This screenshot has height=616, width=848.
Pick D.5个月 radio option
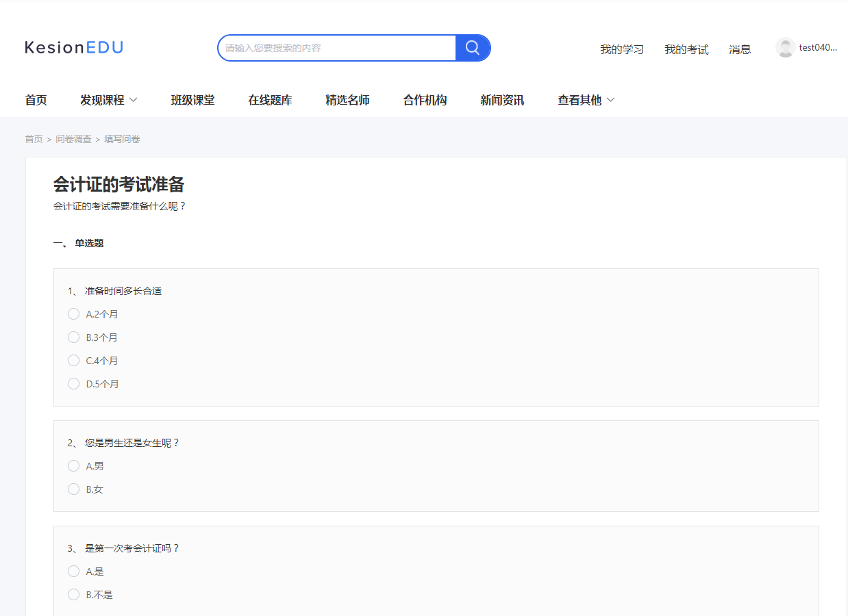[x=74, y=384]
